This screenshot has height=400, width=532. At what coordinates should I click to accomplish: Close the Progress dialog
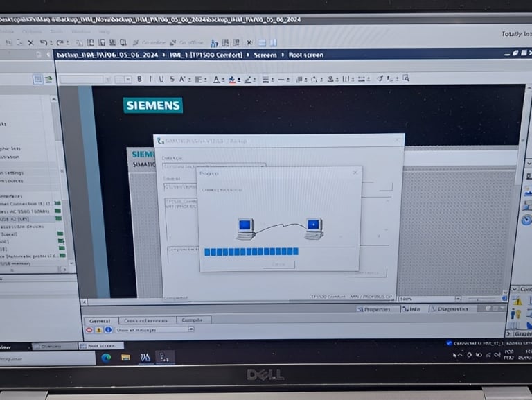[x=355, y=173]
